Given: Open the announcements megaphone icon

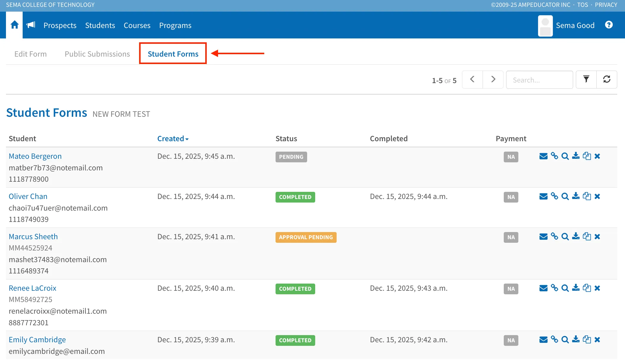Looking at the screenshot, I should 31,25.
